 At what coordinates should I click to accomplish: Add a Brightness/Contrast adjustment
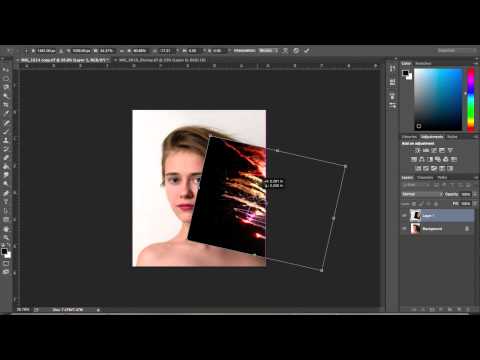tap(418, 151)
